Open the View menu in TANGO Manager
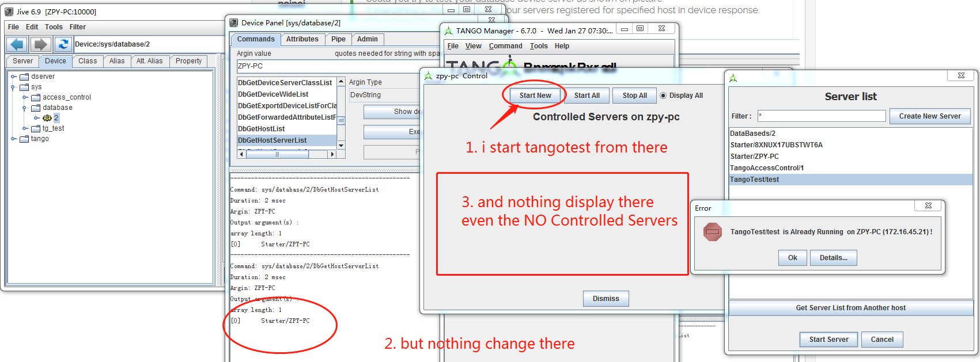The height and width of the screenshot is (362, 980). click(x=474, y=46)
